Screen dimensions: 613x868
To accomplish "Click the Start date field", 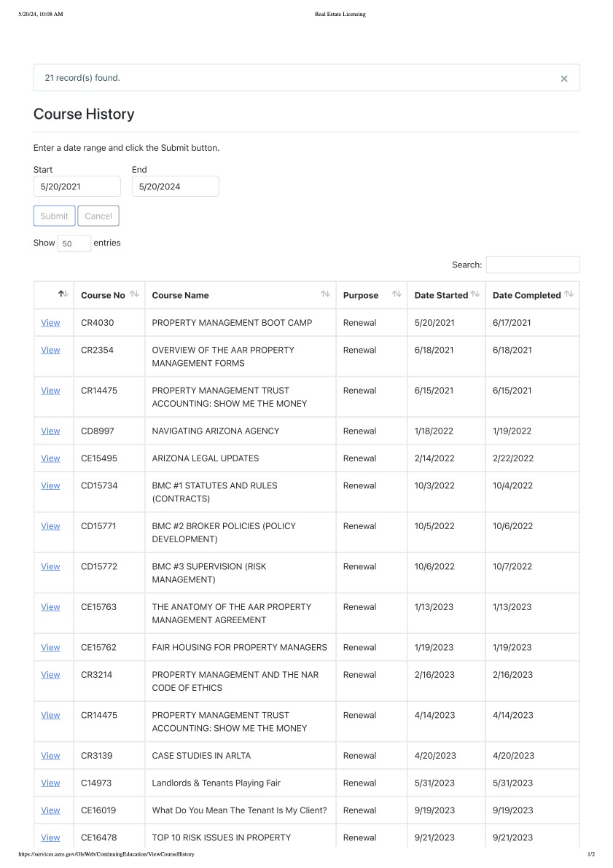I will (77, 187).
